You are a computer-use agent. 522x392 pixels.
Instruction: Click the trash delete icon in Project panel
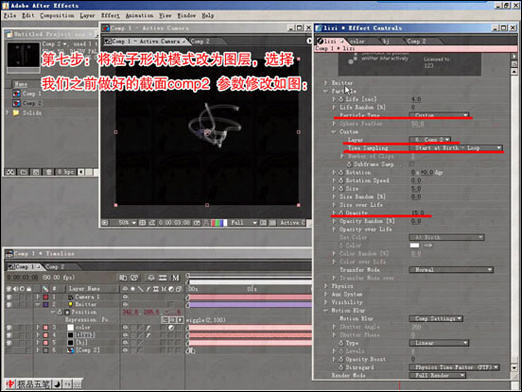point(49,172)
